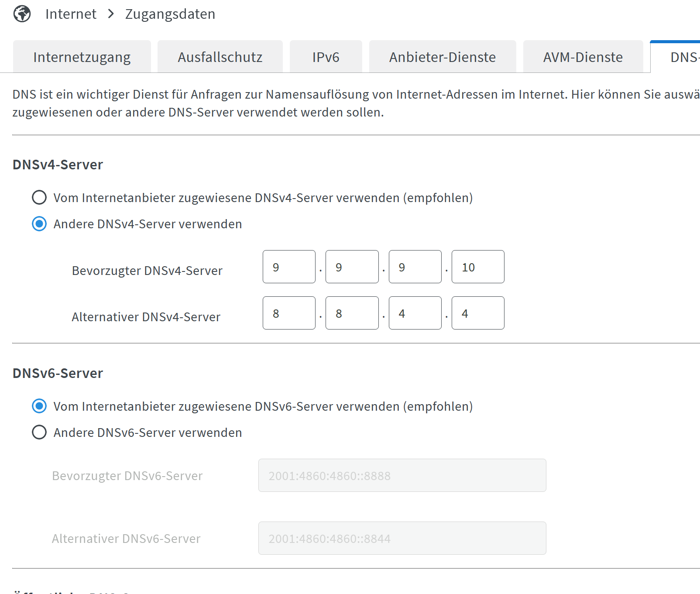700x594 pixels.
Task: Click the Bevorzugter DNSv6-Server field
Action: point(402,475)
